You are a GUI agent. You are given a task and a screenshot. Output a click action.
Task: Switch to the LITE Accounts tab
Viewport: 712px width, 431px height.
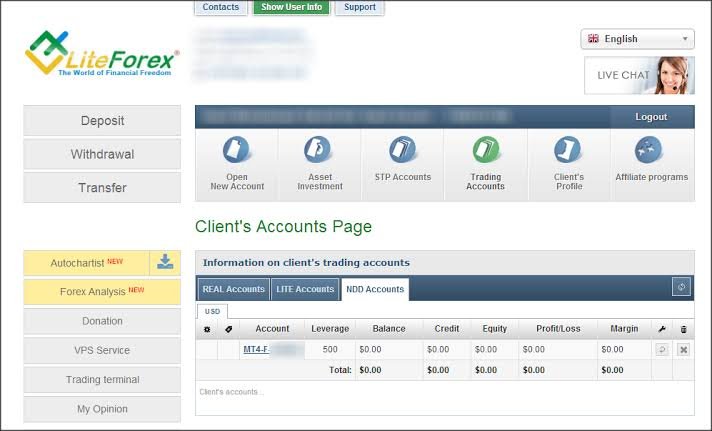click(x=305, y=289)
